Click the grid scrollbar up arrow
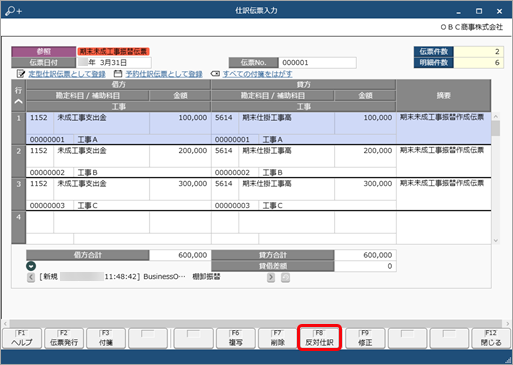The image size is (513, 365). point(496,116)
